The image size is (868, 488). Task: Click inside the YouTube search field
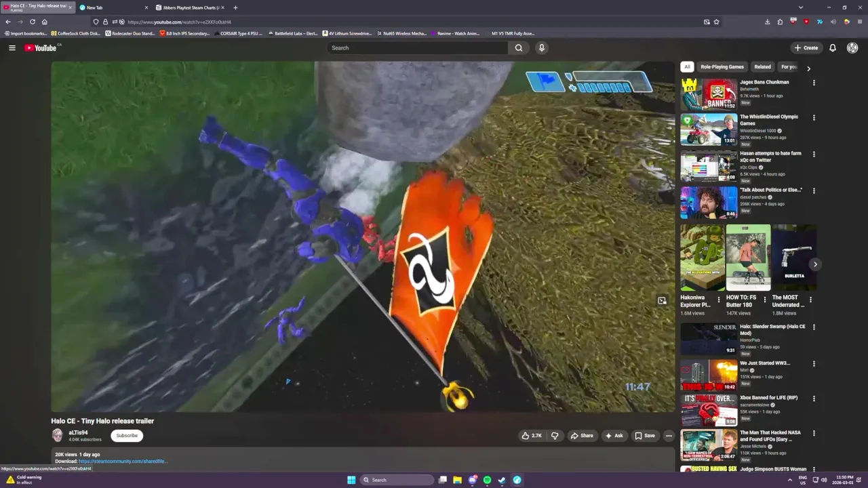click(417, 47)
